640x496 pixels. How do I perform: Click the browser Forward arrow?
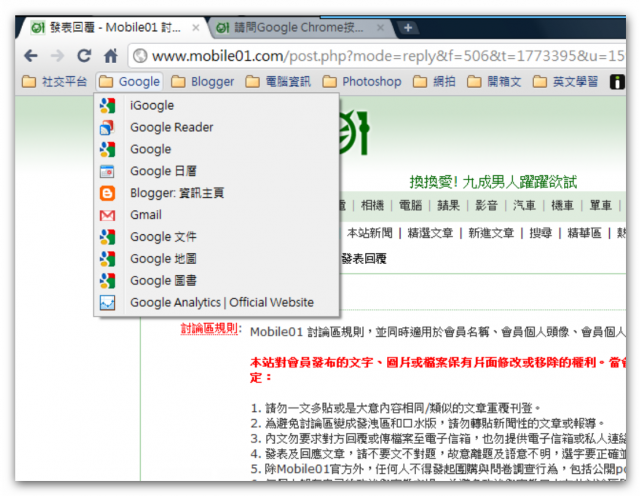click(57, 56)
